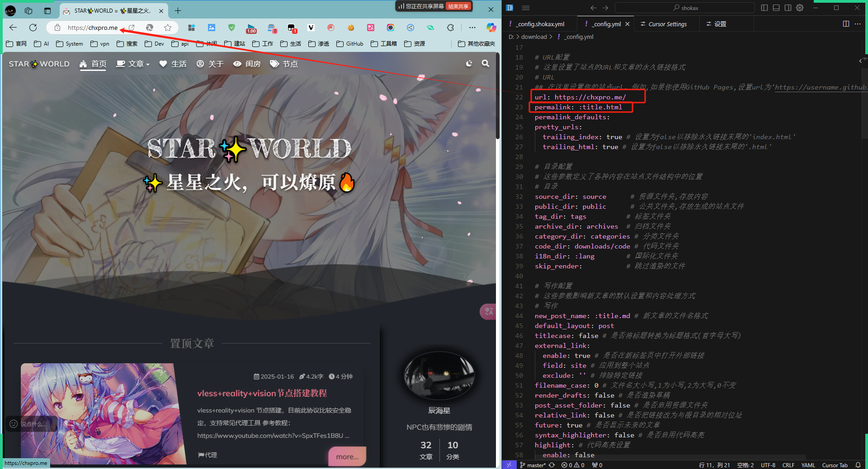Open the site search magnifier icon
Screen dimensions: 868x469
coord(486,64)
